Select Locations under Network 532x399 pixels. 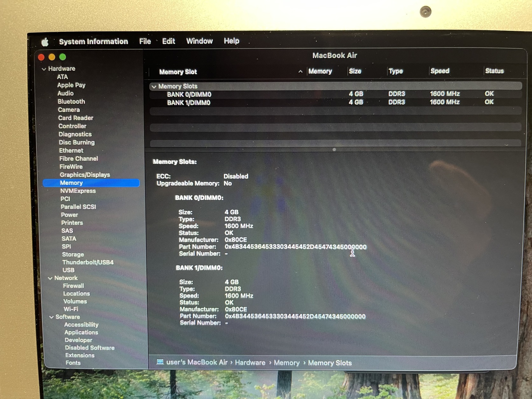point(76,294)
